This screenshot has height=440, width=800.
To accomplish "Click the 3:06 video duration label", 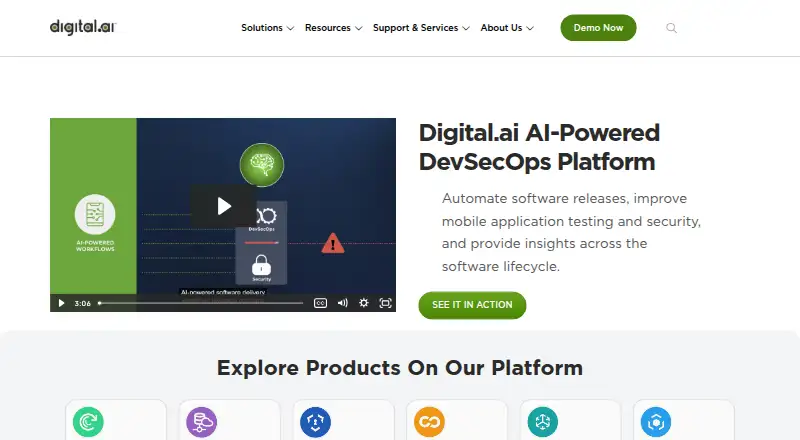I will (83, 303).
